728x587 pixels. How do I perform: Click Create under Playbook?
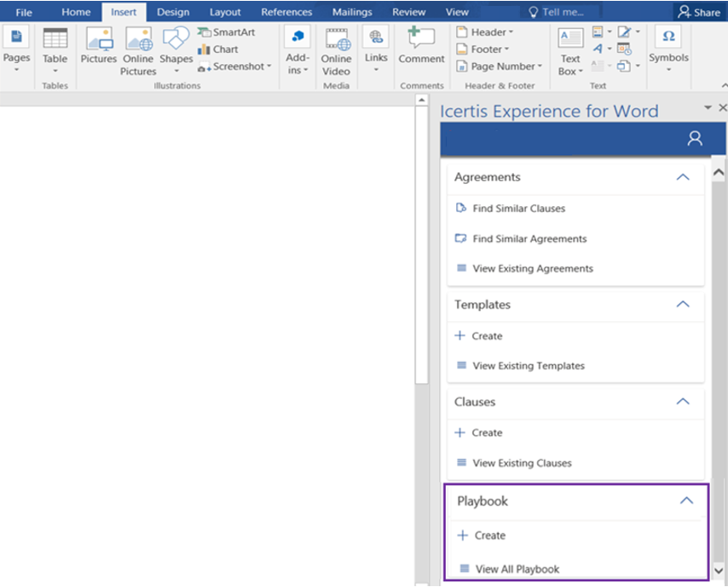489,536
